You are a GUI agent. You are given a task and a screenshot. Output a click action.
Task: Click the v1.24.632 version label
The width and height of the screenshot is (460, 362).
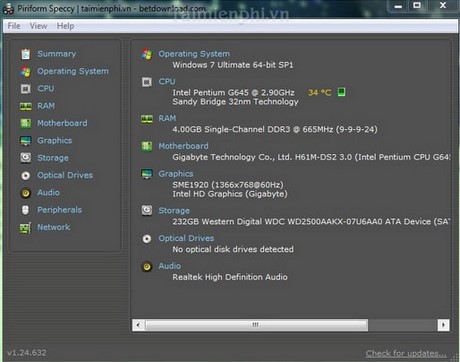pyautogui.click(x=27, y=353)
